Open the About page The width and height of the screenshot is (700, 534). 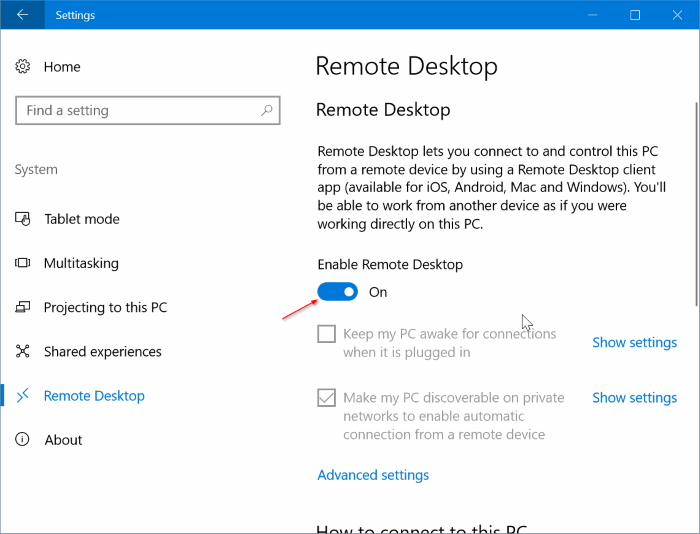[63, 440]
